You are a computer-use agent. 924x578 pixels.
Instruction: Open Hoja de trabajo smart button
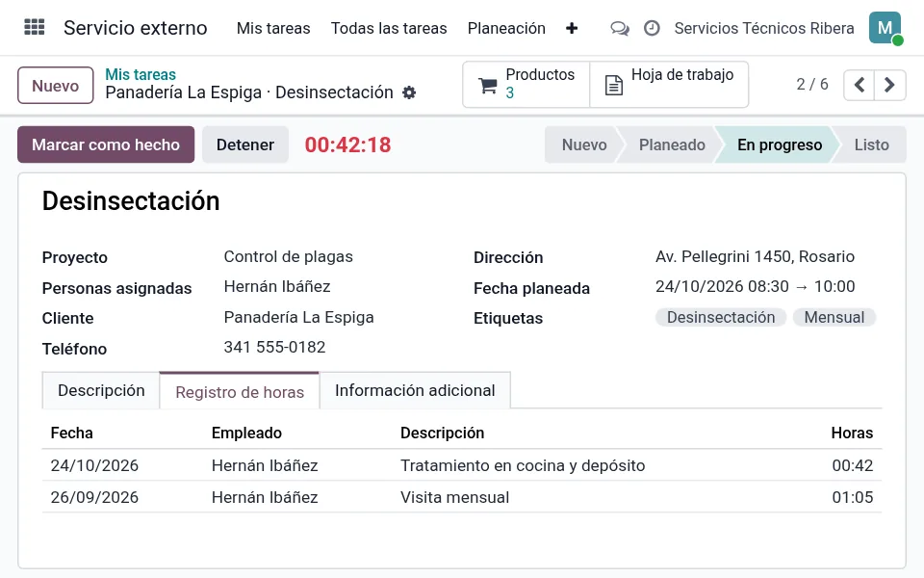tap(669, 85)
